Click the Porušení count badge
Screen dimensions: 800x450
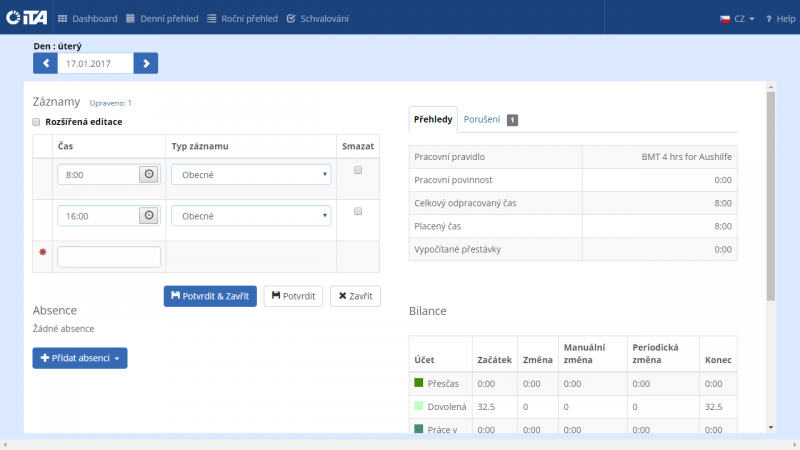(x=512, y=120)
